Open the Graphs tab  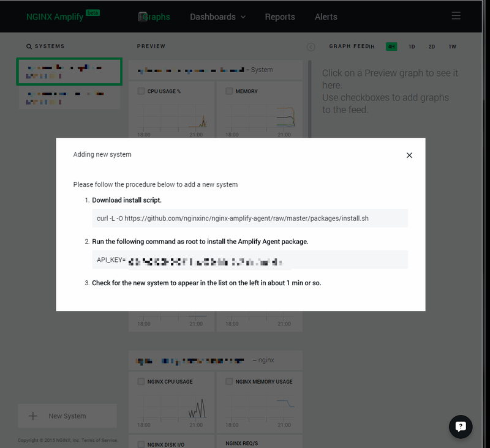154,17
